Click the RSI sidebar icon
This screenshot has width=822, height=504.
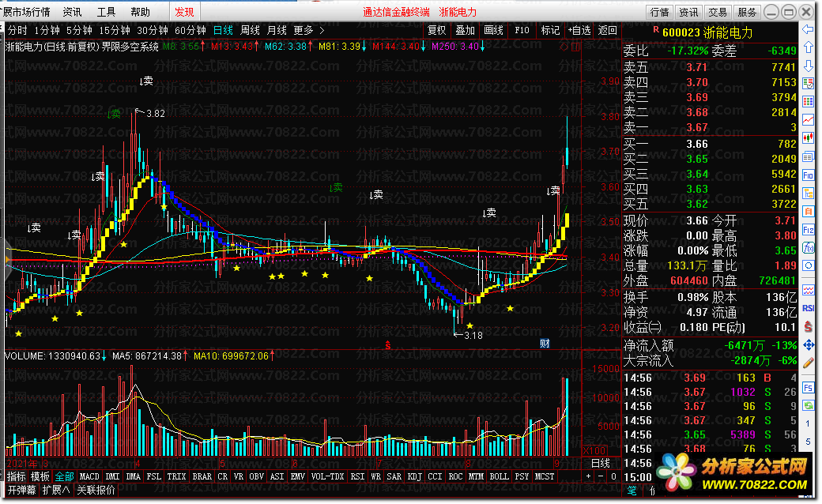click(x=808, y=308)
